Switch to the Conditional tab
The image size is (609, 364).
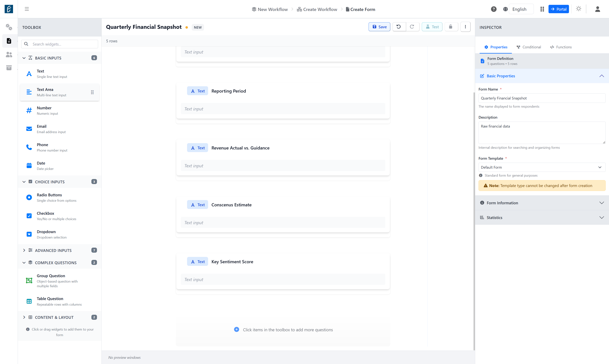(x=529, y=47)
